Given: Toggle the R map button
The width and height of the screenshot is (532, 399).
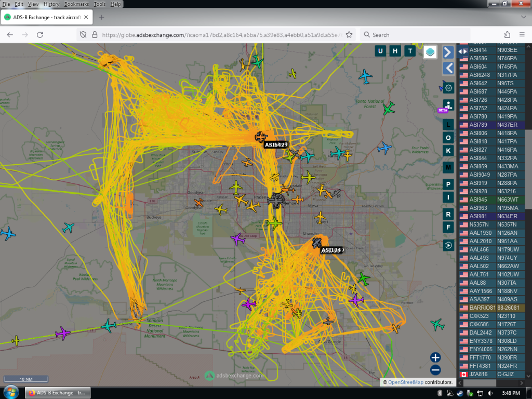Looking at the screenshot, I should coord(448,215).
